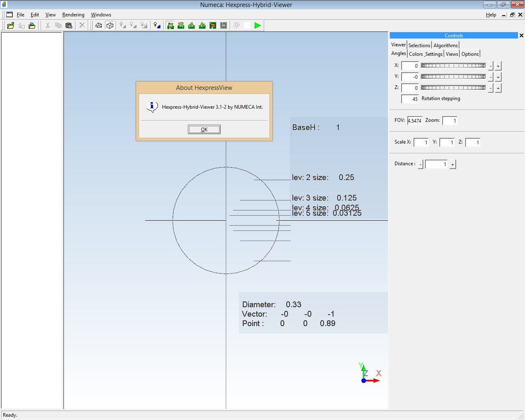This screenshot has width=525, height=420.
Task: Click the Scale Y input field
Action: tap(447, 142)
